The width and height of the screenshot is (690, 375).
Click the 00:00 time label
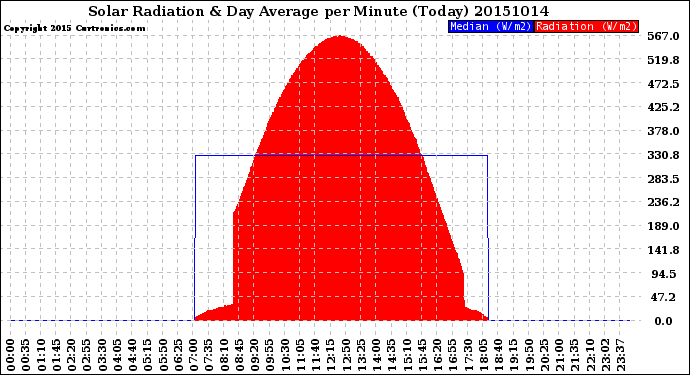[x=11, y=355]
